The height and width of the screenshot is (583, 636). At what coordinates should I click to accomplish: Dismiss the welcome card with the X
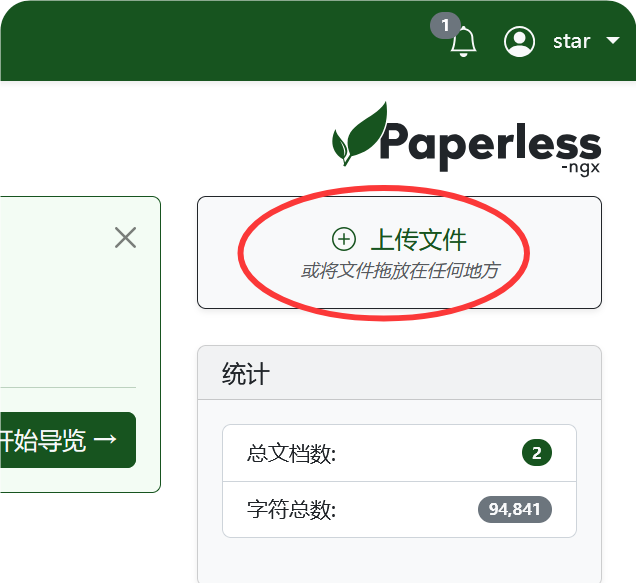click(125, 237)
